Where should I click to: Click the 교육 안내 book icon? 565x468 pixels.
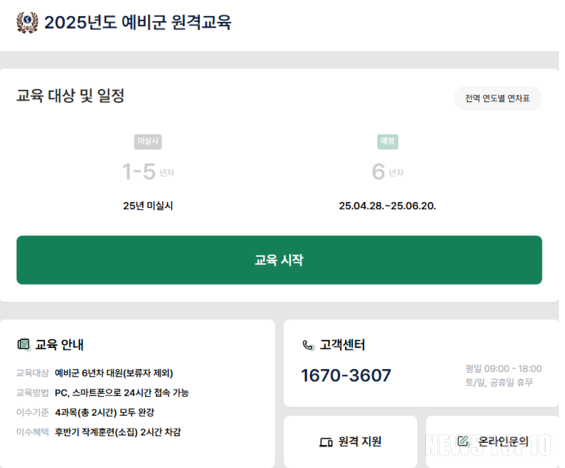[23, 344]
